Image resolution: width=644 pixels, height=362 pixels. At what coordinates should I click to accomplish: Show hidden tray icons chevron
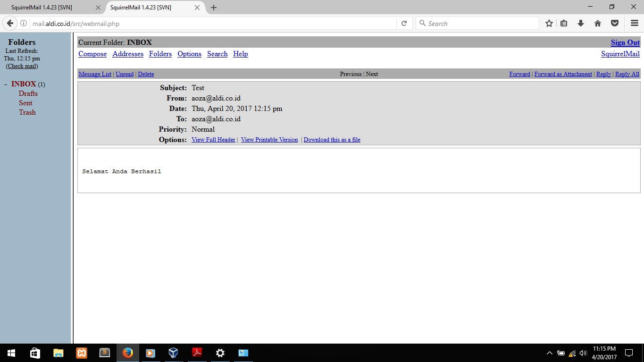point(549,353)
